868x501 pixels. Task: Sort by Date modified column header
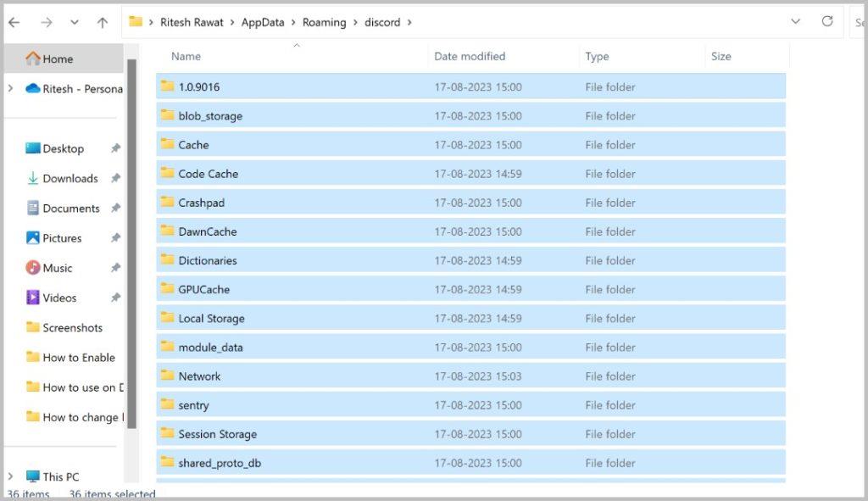coord(470,57)
